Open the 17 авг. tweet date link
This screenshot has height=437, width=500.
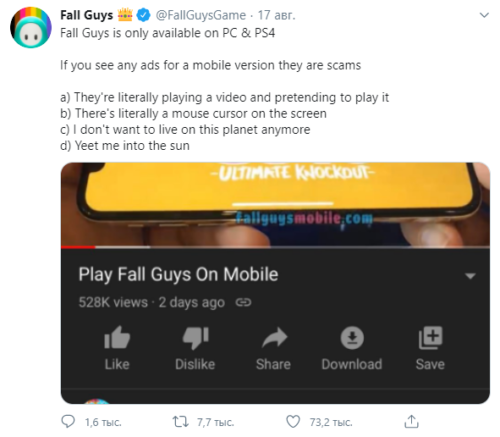click(x=277, y=15)
